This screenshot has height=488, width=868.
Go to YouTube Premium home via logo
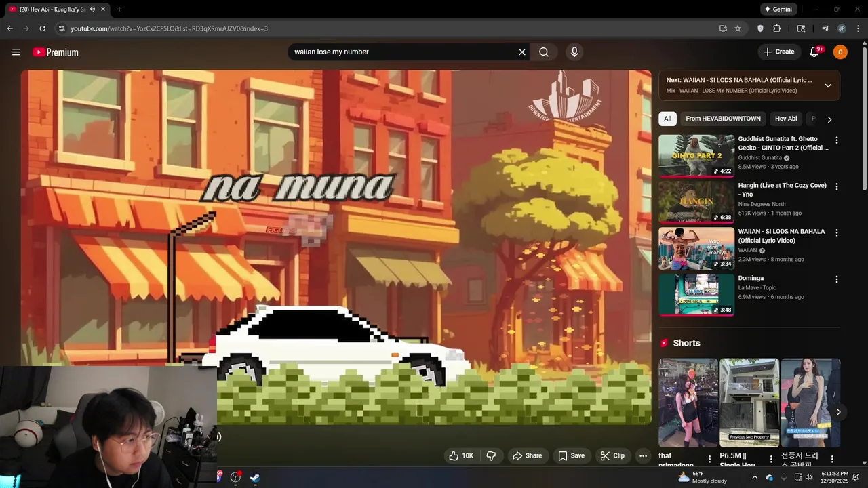pos(56,52)
